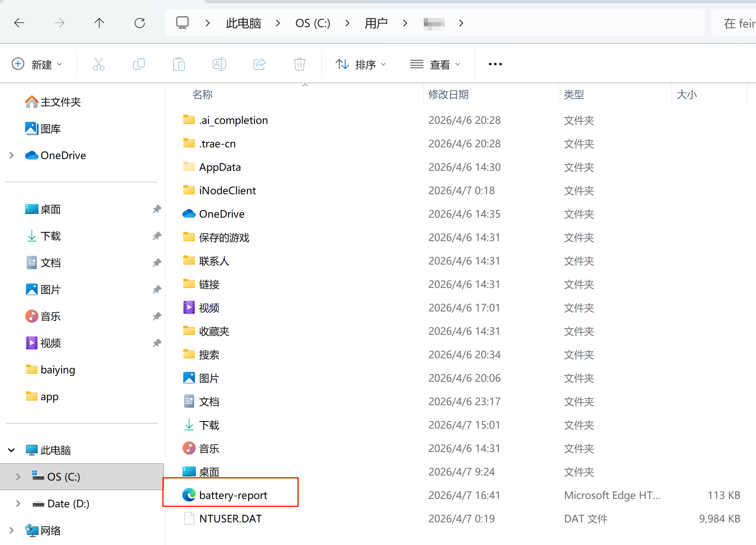Click the Share icon in toolbar
The width and height of the screenshot is (756, 545).
[x=259, y=64]
